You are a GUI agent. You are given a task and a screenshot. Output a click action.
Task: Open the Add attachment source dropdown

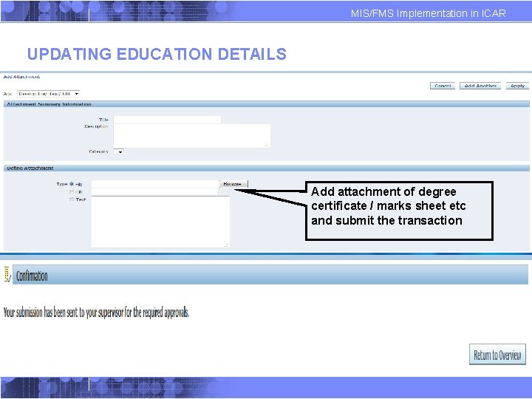point(49,94)
